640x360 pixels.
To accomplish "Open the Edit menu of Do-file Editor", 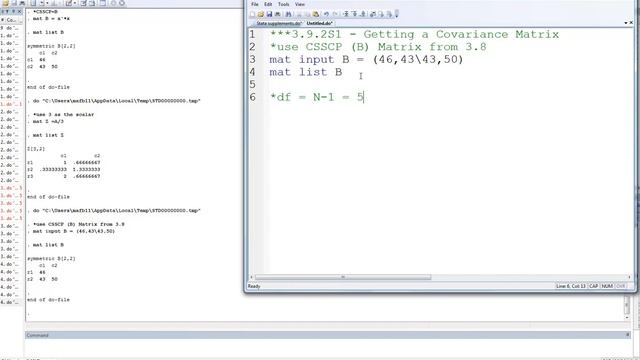I will (268, 4).
